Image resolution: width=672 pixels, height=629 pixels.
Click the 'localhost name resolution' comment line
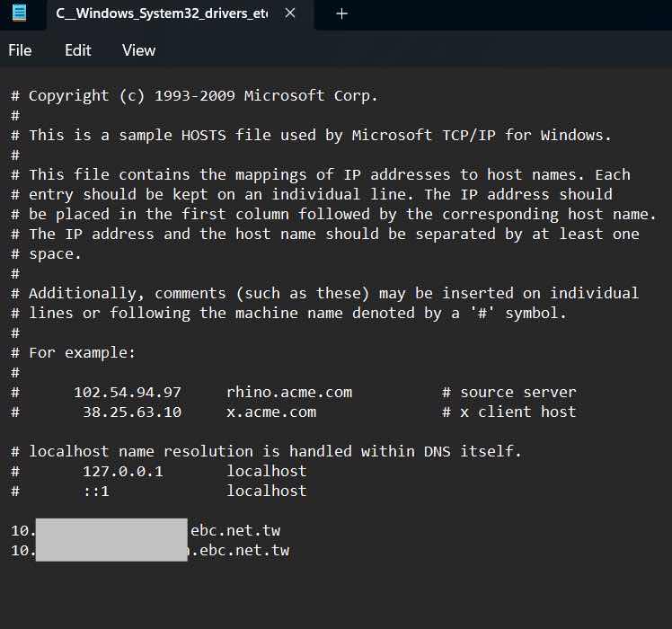tap(266, 451)
